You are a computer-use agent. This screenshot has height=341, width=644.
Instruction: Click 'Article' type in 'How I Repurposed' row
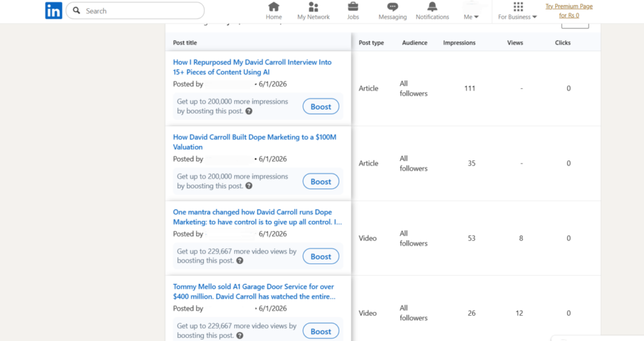tap(369, 88)
